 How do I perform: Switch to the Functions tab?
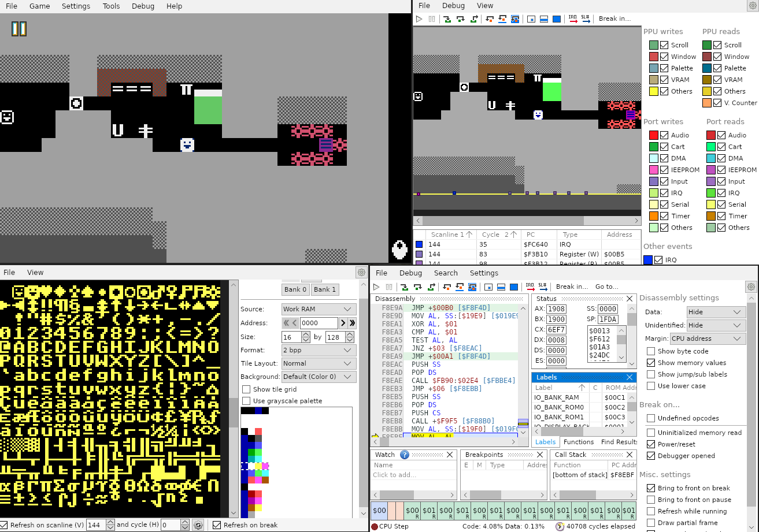point(579,442)
